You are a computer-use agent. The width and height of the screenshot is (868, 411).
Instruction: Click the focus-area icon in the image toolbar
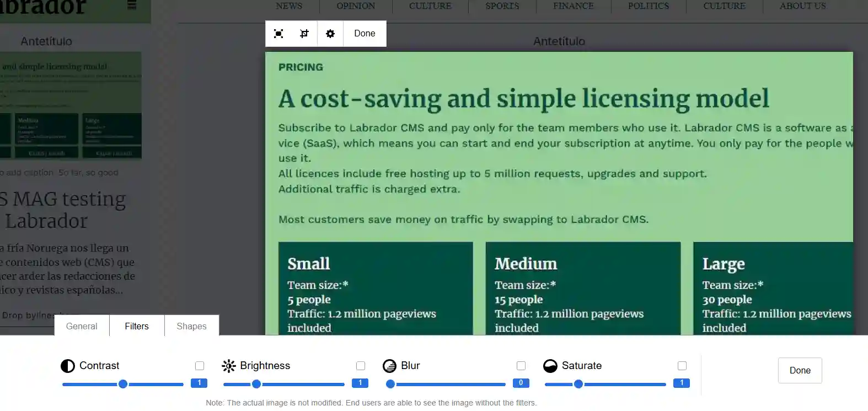(x=278, y=34)
